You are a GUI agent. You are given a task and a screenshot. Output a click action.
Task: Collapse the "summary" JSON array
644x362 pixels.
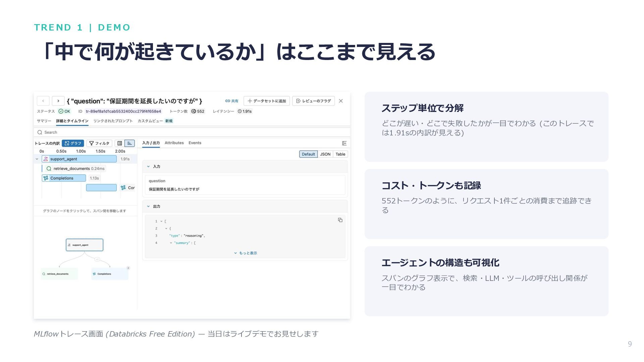pyautogui.click(x=171, y=243)
